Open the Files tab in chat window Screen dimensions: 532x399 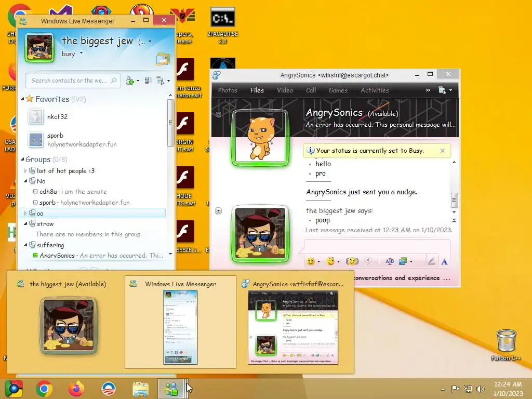[x=257, y=90]
